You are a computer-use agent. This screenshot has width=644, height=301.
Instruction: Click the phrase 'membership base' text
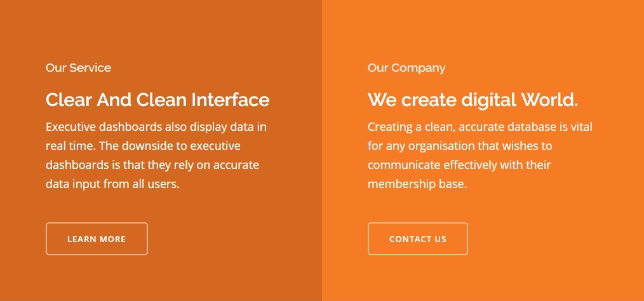pyautogui.click(x=417, y=184)
